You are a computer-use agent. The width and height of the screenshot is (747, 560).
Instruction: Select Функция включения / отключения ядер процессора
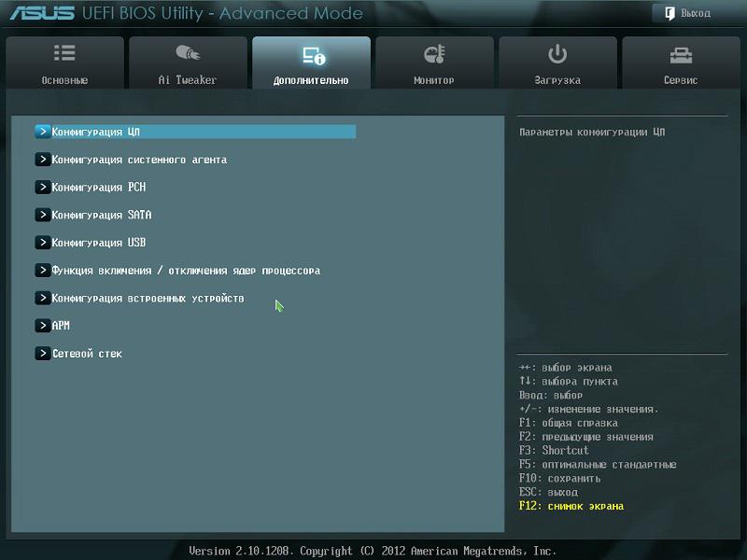[x=186, y=271]
